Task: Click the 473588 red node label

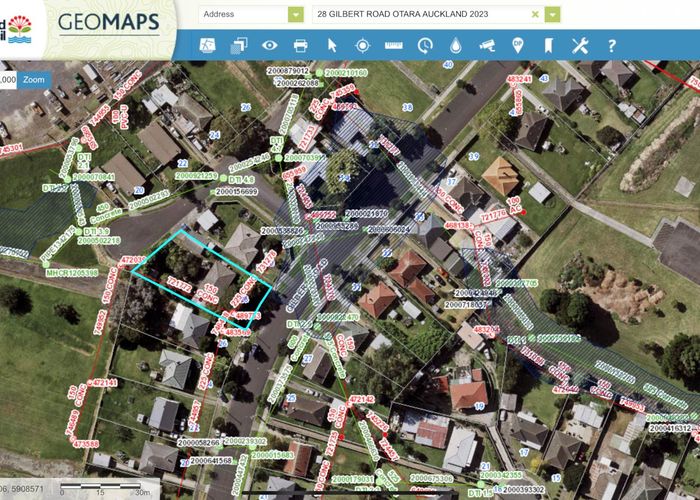Action: [86, 444]
